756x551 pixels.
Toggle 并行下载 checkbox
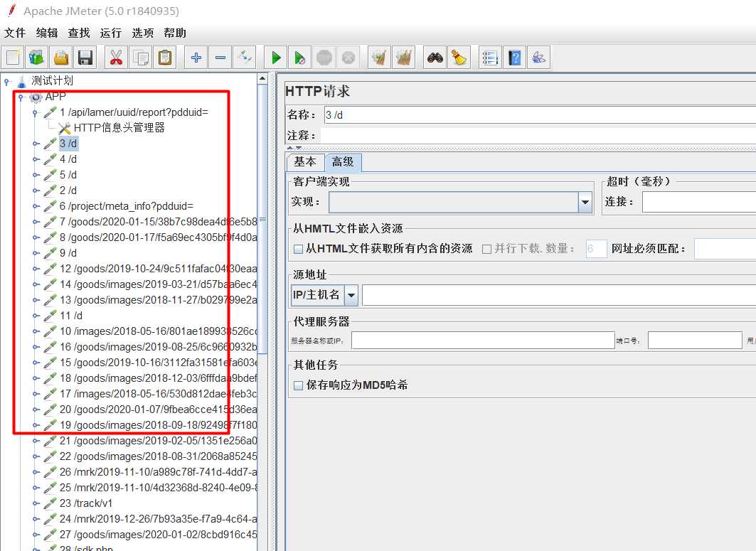487,249
